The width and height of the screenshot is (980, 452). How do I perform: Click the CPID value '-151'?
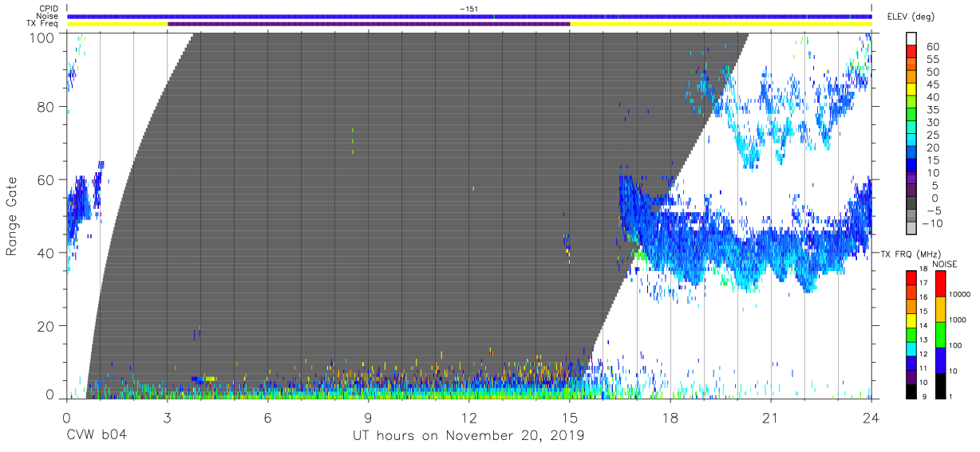pyautogui.click(x=469, y=9)
